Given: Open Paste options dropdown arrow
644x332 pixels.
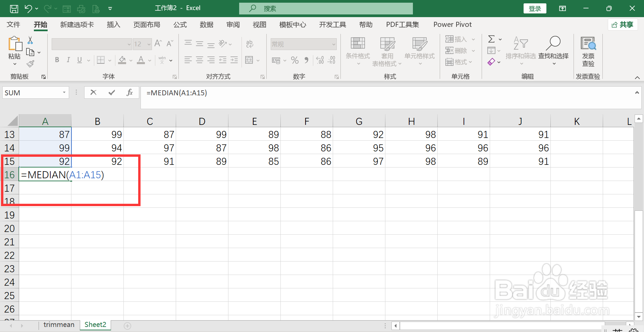Looking at the screenshot, I should (x=15, y=64).
